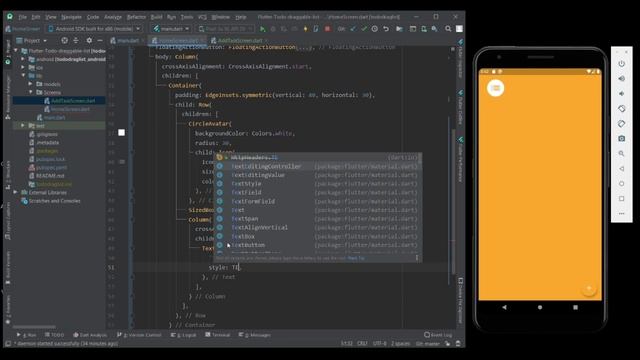The image size is (640, 360).
Task: Click emulator sidebar home circle
Action: point(622,184)
